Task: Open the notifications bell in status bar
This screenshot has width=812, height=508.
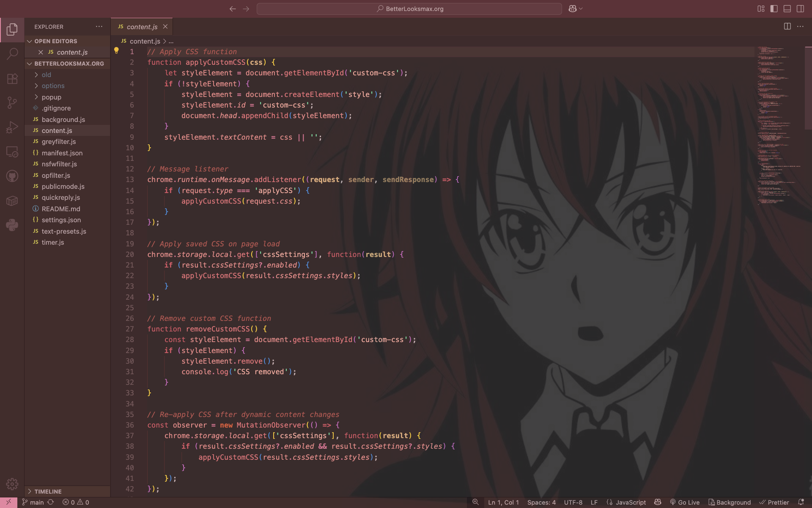Action: [801, 502]
